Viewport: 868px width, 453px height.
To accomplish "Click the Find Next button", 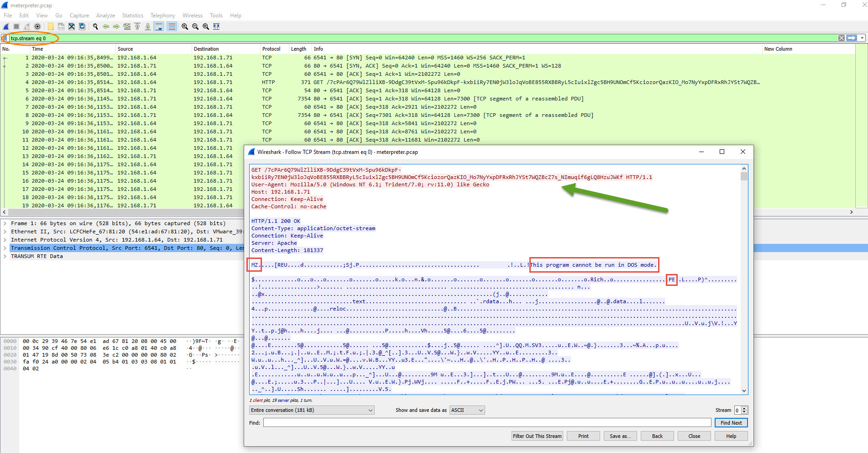I will point(731,423).
